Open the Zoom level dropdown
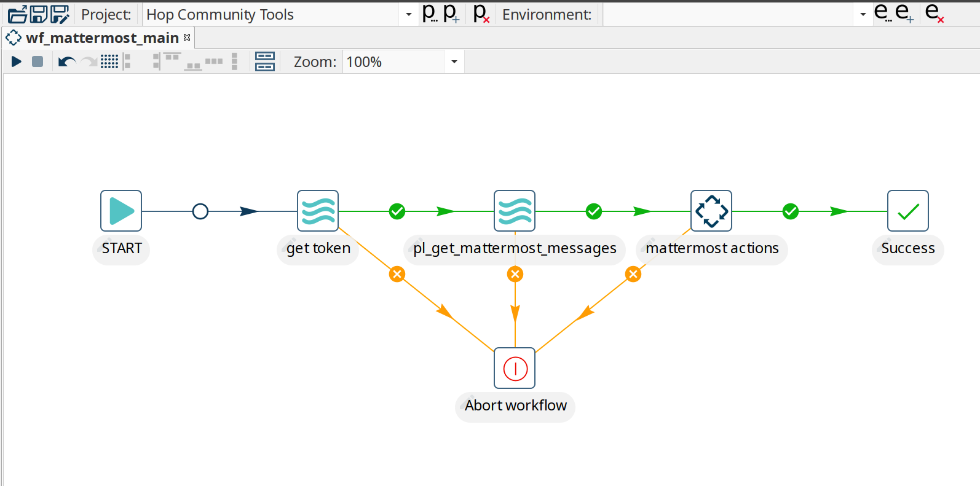Viewport: 980px width, 486px height. click(x=454, y=62)
